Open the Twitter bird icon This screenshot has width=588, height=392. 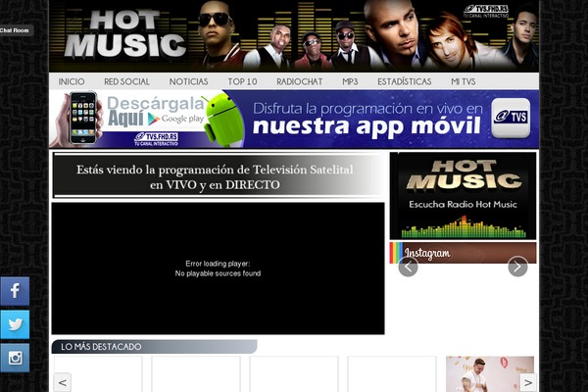click(15, 324)
